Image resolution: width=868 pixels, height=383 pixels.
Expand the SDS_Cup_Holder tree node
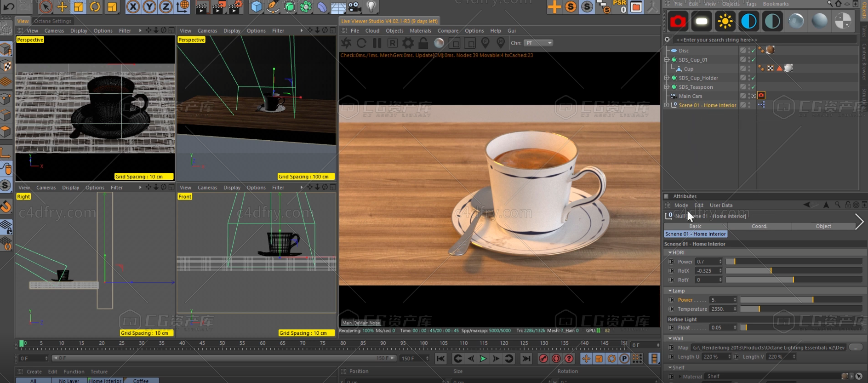667,78
